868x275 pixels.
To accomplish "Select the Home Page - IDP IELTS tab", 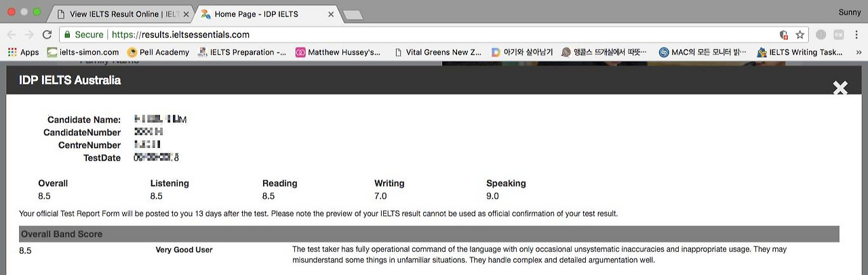I will tap(264, 14).
